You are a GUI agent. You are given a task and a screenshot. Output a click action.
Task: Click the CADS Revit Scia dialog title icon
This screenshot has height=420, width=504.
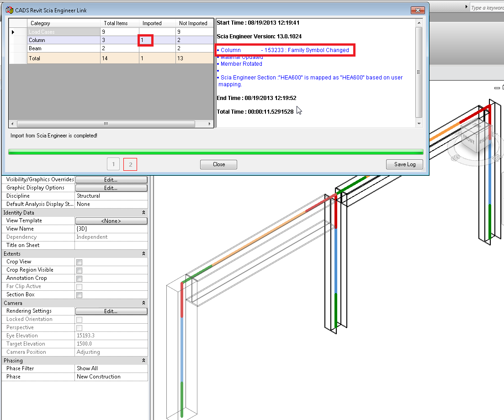(x=9, y=10)
